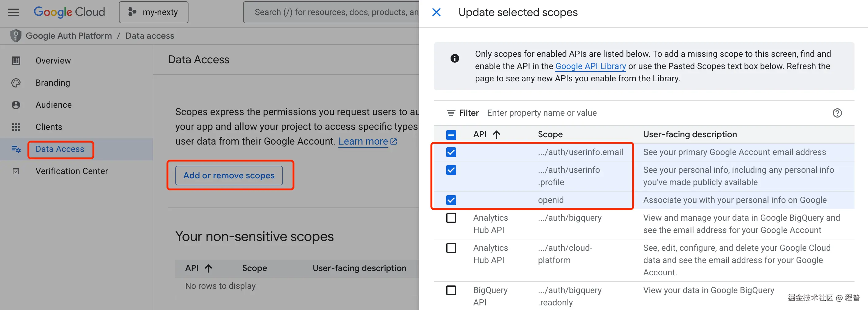
Task: Click the Google Auth Platform shield icon
Action: 16,35
